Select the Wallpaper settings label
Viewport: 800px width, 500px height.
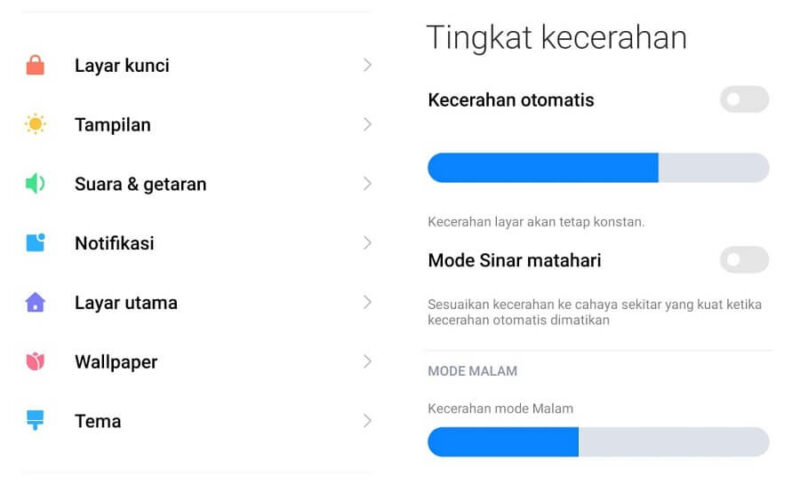pos(116,362)
